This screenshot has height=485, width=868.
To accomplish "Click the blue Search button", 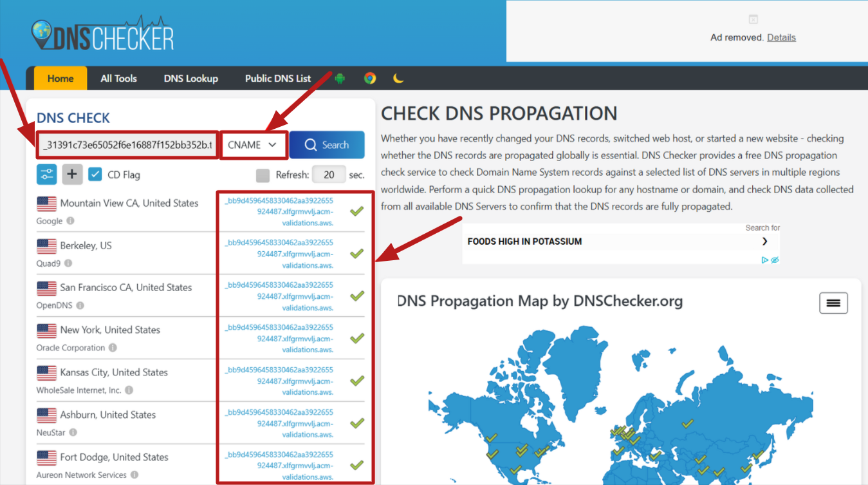I will coord(327,145).
